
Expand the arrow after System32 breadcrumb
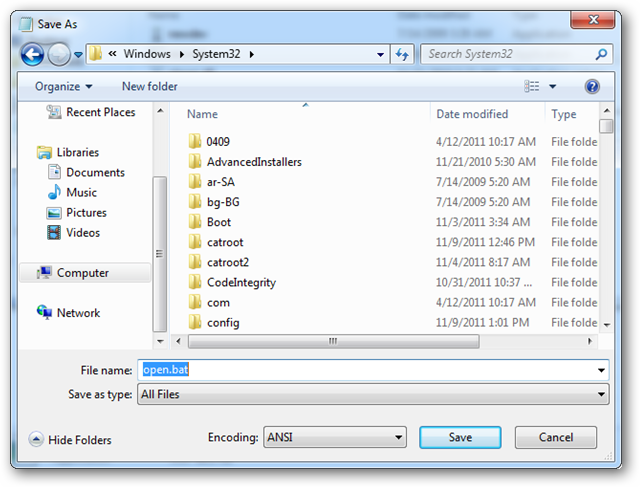click(251, 54)
